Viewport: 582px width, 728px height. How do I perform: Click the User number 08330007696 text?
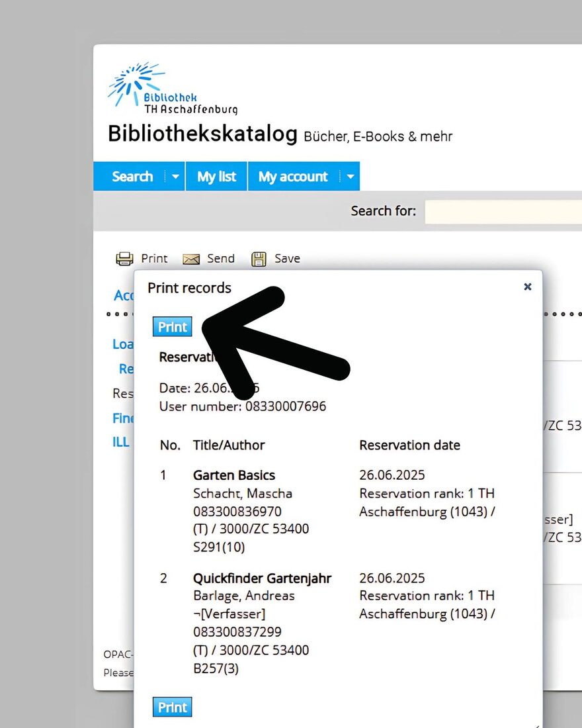pyautogui.click(x=242, y=406)
